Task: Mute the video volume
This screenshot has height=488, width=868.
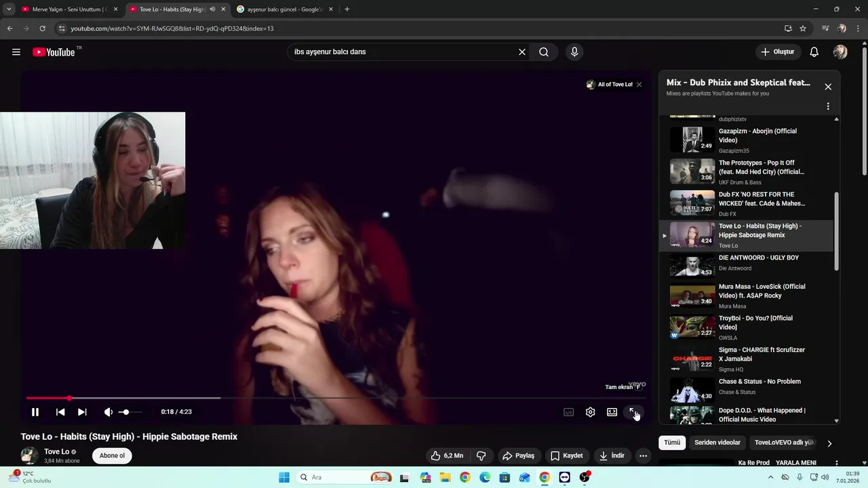Action: [x=108, y=411]
